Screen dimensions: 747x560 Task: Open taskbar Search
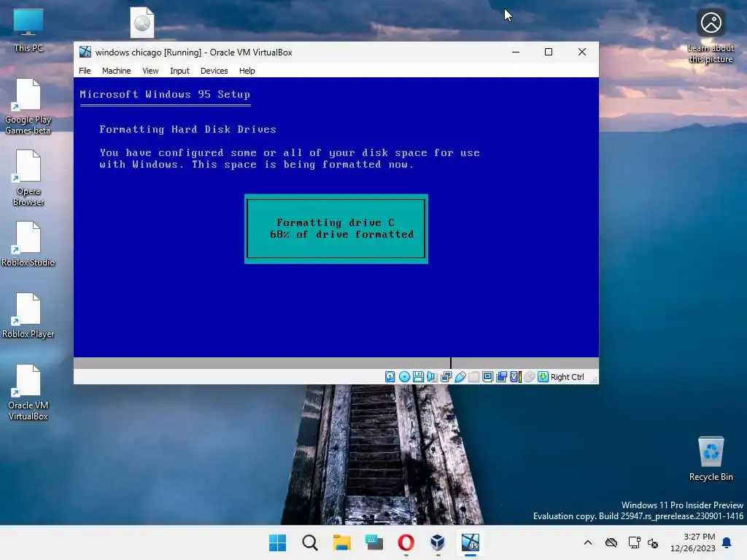pyautogui.click(x=309, y=542)
